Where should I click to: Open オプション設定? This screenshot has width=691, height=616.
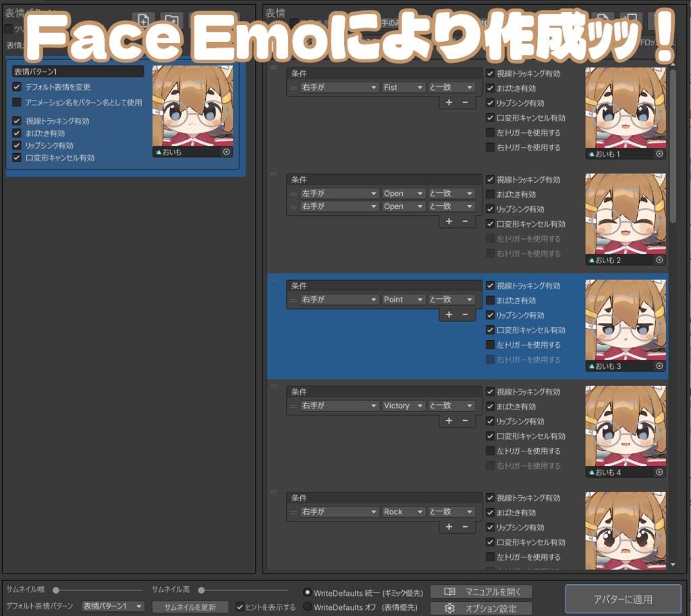tap(481, 608)
